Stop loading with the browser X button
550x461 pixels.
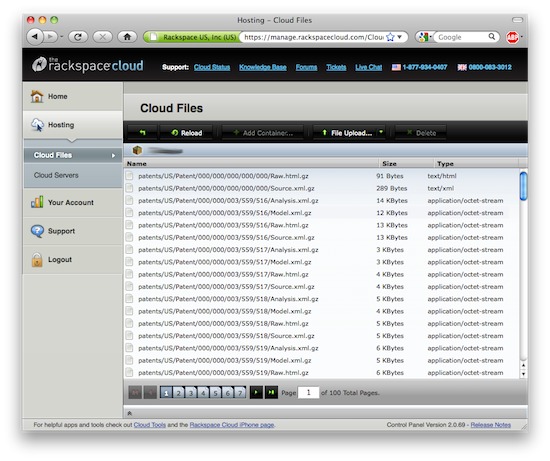pos(102,36)
